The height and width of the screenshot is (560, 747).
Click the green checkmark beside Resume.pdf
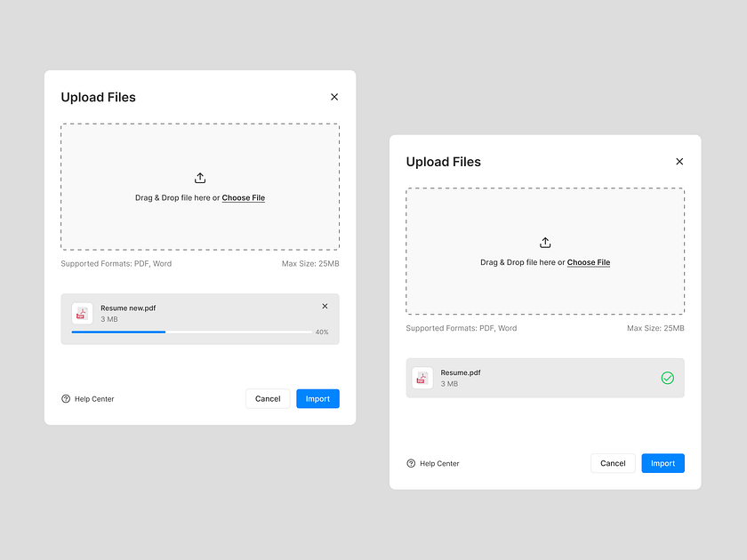pos(667,378)
